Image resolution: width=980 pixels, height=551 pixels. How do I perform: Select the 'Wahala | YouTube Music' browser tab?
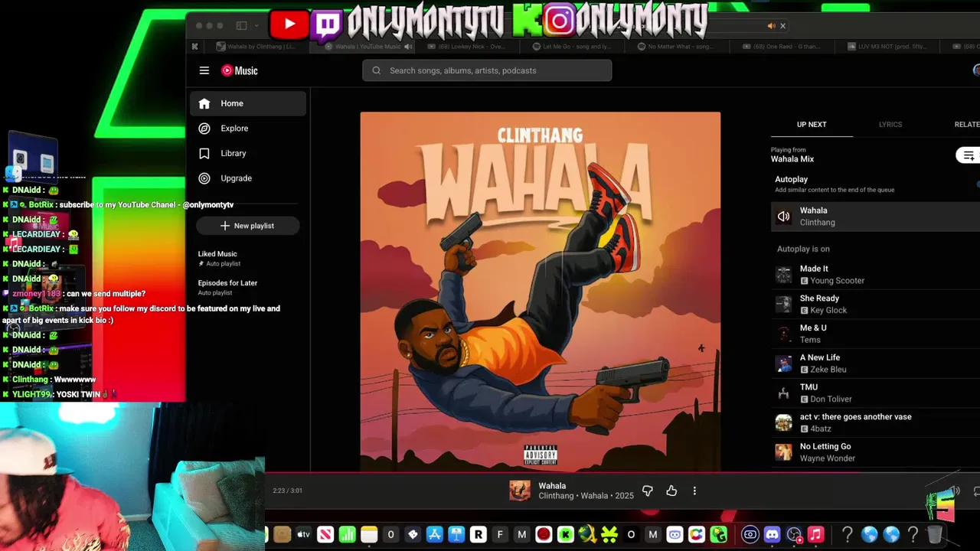point(364,47)
